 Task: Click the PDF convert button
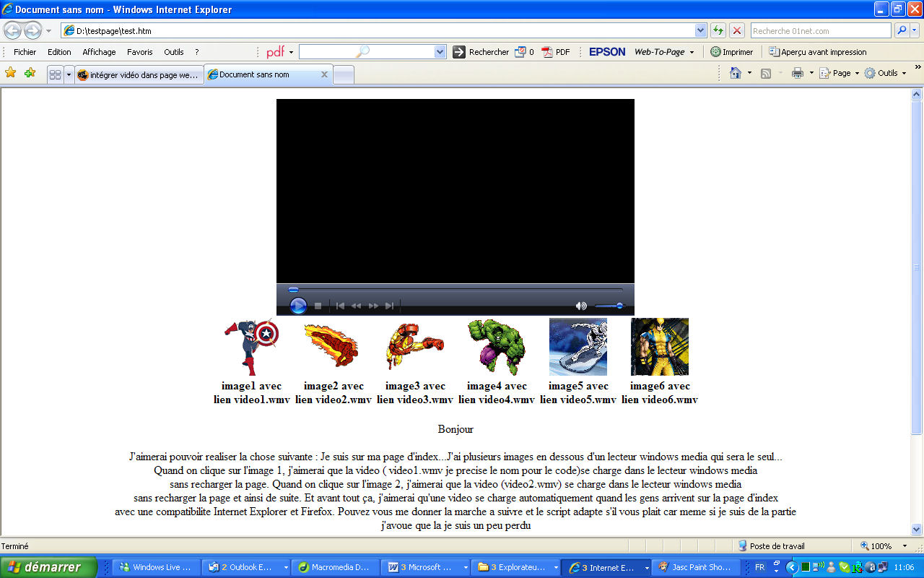tap(556, 52)
